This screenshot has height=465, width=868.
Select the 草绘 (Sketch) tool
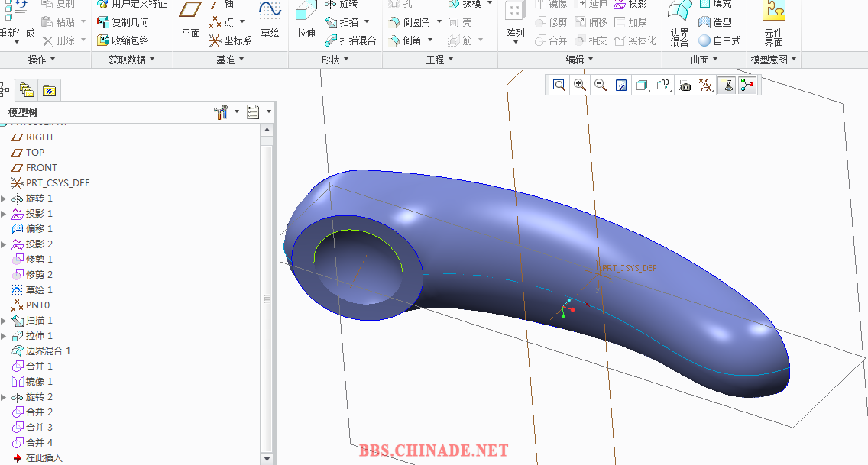tap(270, 18)
